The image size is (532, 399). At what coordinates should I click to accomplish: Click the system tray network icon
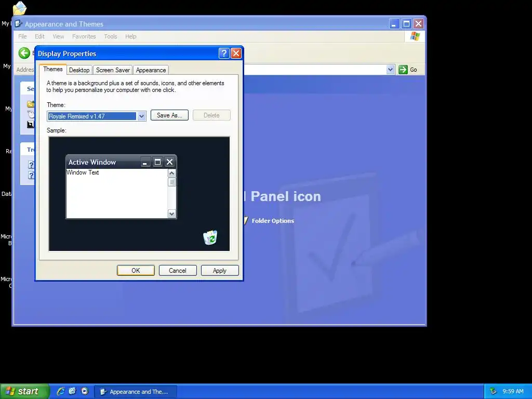494,392
